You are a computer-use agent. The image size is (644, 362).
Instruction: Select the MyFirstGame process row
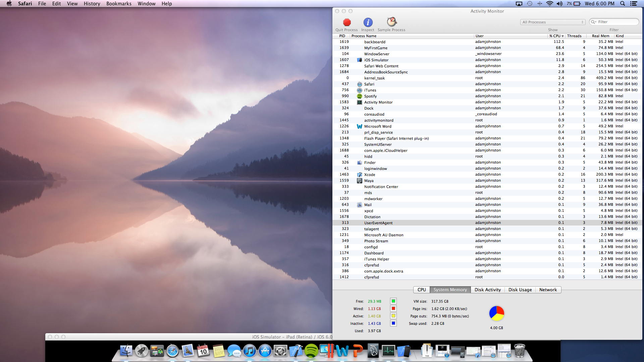click(487, 48)
